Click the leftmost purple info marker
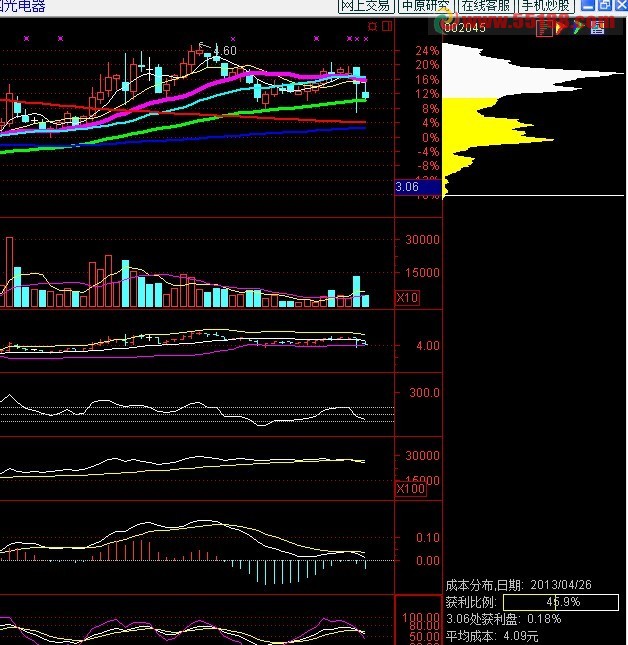 [27, 38]
